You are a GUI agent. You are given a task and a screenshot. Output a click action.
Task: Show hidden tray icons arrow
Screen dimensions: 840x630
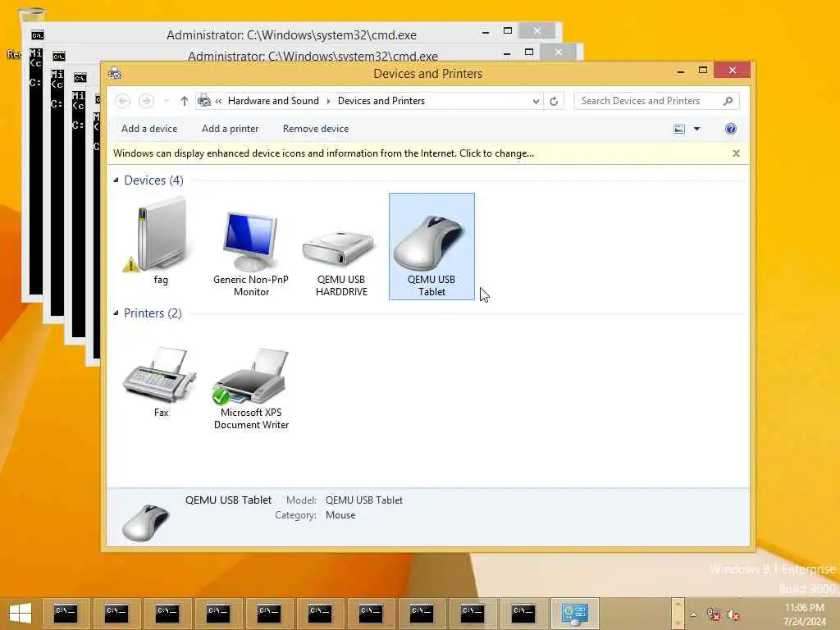(x=693, y=614)
